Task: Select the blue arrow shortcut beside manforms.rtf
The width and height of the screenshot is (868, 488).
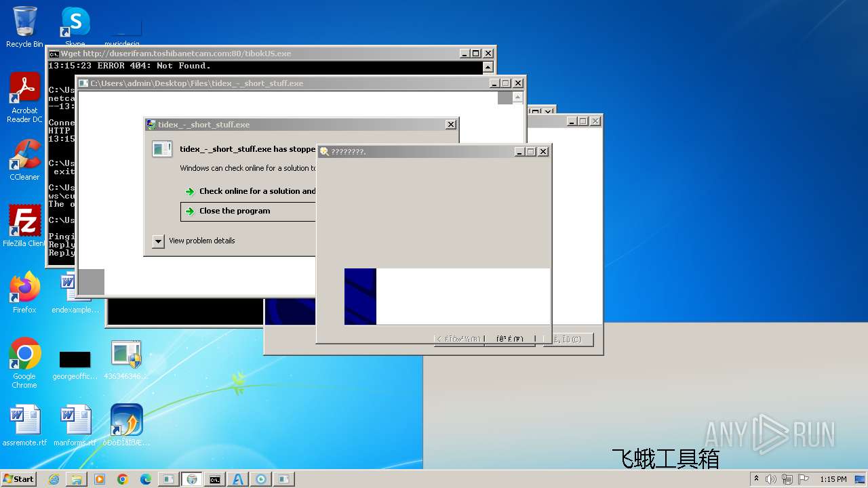Action: pos(126,426)
